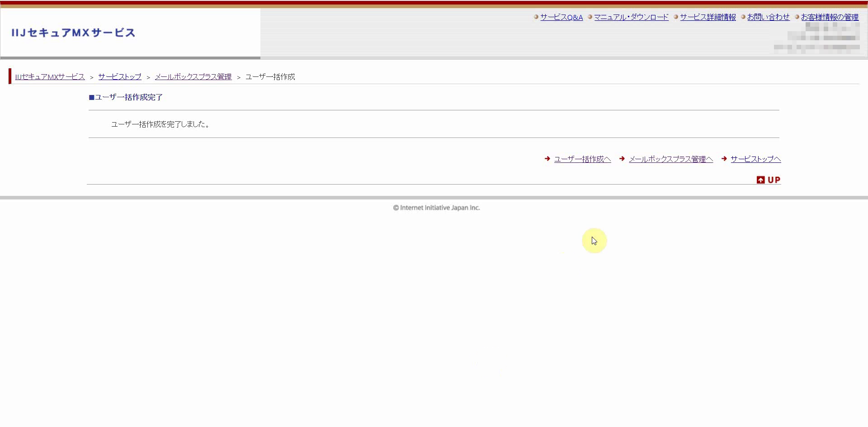Viewport: 868px width, 427px height.
Task: Click bullet icon beside お問い合わせ
Action: pyautogui.click(x=743, y=17)
